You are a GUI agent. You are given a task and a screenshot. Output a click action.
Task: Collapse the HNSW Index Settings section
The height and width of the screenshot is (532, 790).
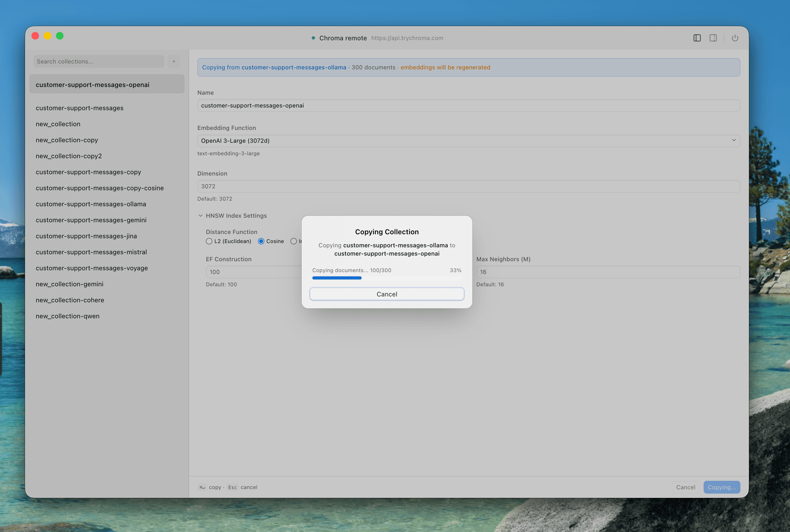201,216
